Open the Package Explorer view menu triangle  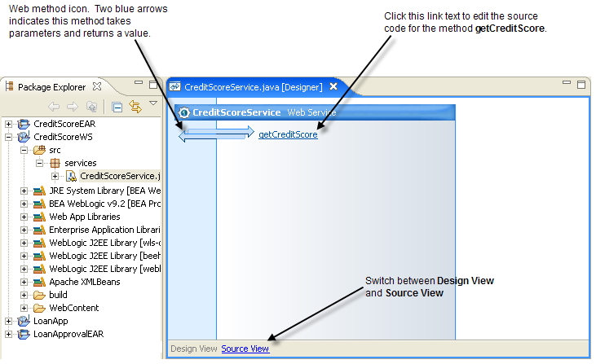[x=153, y=103]
